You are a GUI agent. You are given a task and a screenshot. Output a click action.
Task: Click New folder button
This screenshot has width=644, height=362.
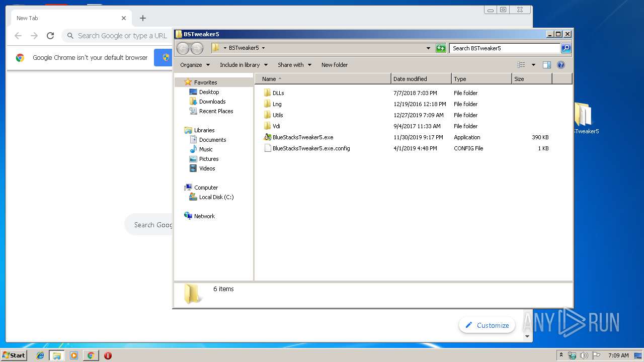pyautogui.click(x=335, y=65)
